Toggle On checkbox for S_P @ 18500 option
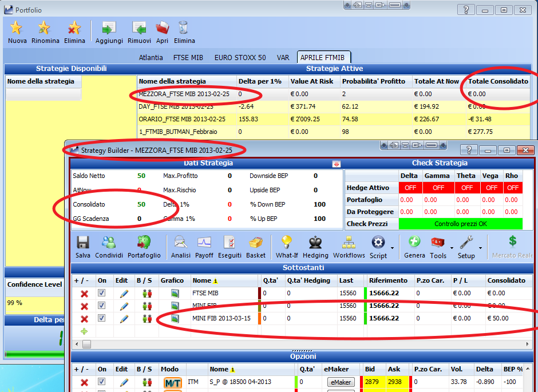 point(101,381)
